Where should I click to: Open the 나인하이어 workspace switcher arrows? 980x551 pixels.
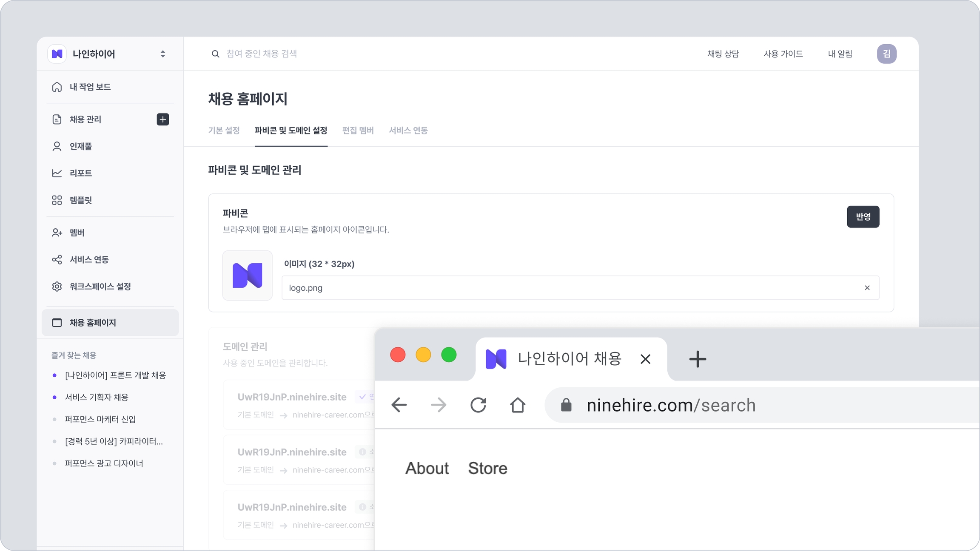(162, 54)
